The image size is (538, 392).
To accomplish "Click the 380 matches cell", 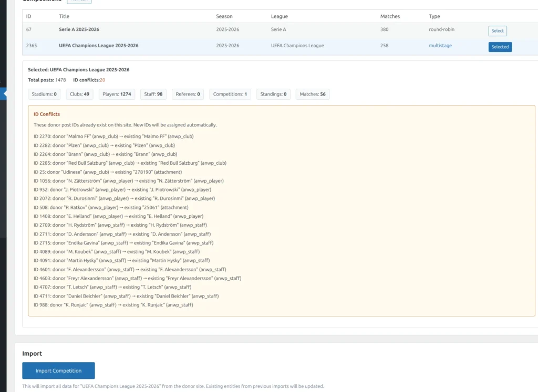I will pyautogui.click(x=384, y=29).
